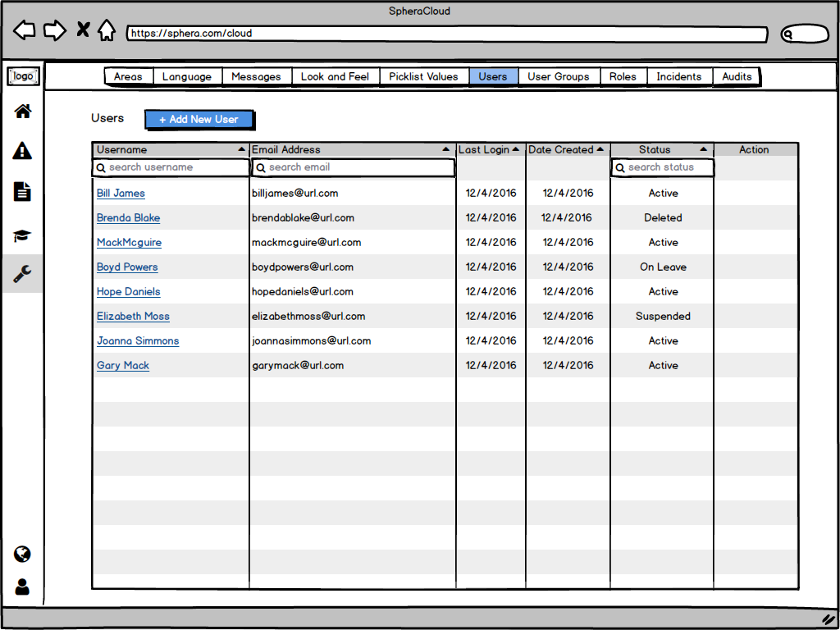
Task: Open MackMcguire user link
Action: (129, 243)
